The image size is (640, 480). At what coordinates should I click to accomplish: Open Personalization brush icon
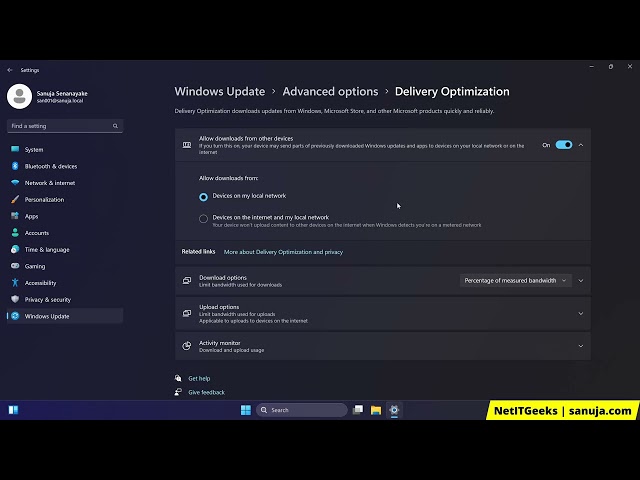(x=15, y=200)
